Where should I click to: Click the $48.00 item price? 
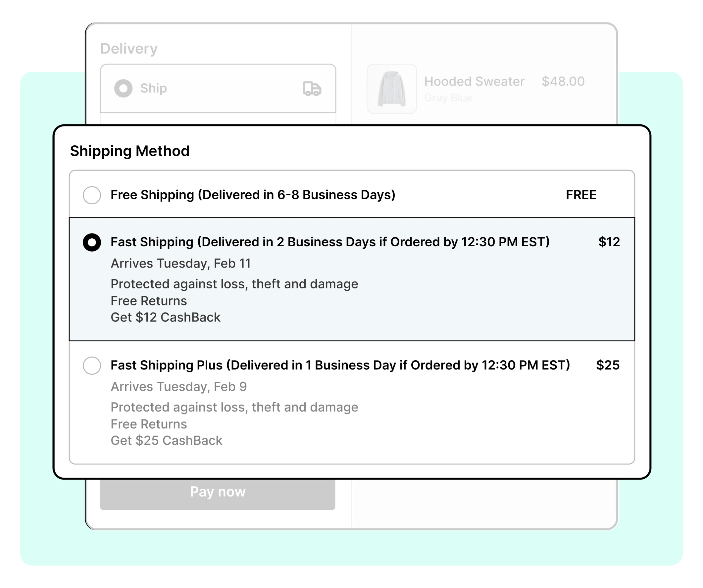563,81
